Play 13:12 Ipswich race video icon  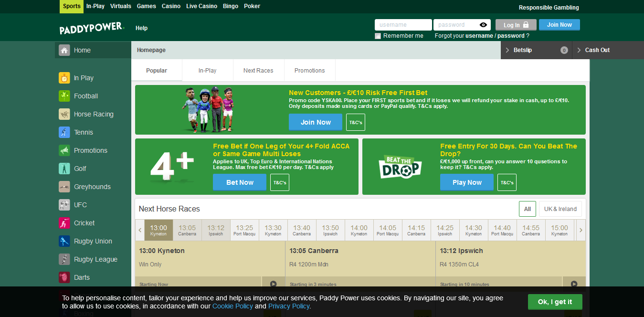[574, 284]
